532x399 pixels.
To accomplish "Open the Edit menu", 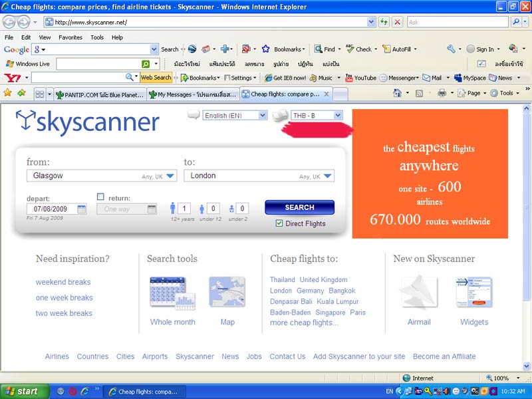I will pyautogui.click(x=26, y=37).
